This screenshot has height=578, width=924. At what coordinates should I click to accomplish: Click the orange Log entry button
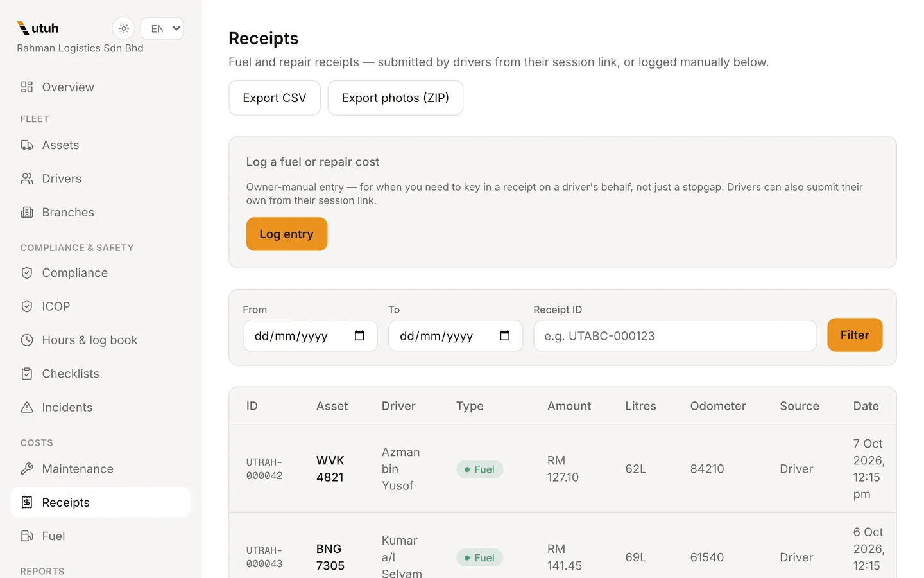pos(287,234)
